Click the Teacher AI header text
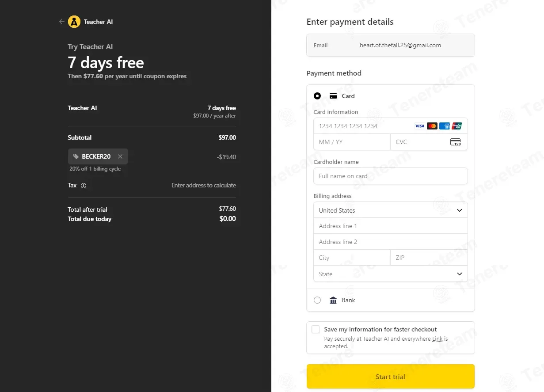 98,22
